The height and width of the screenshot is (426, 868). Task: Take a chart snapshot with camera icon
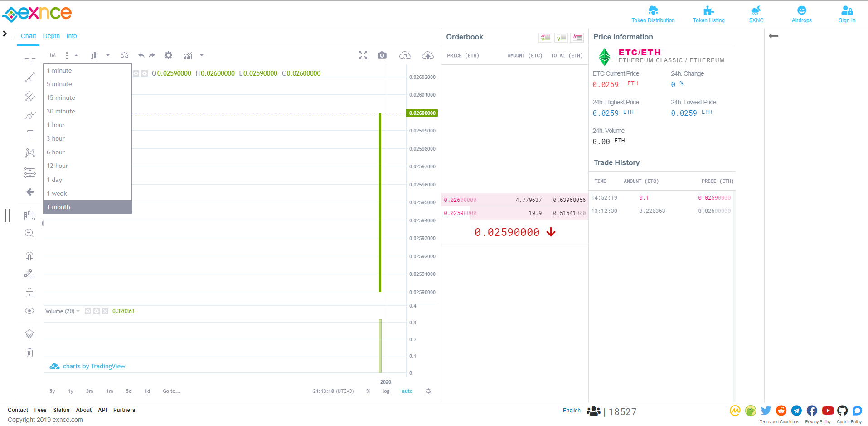[x=382, y=55]
